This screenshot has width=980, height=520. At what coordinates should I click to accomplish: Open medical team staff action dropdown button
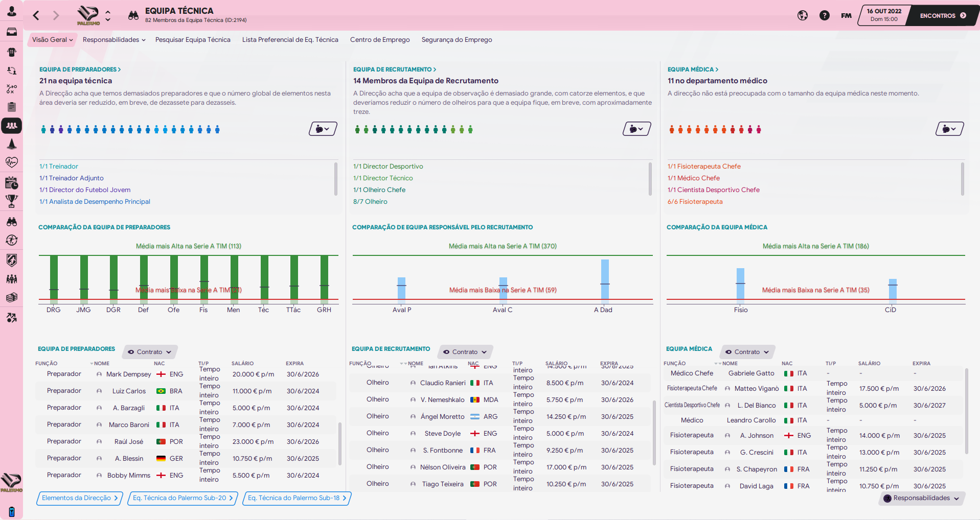click(x=950, y=129)
